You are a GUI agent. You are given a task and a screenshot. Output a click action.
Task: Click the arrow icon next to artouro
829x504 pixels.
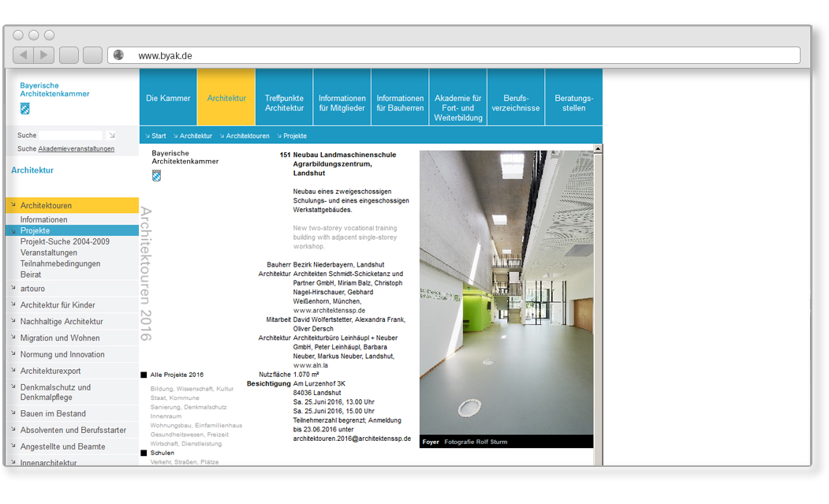coord(12,289)
